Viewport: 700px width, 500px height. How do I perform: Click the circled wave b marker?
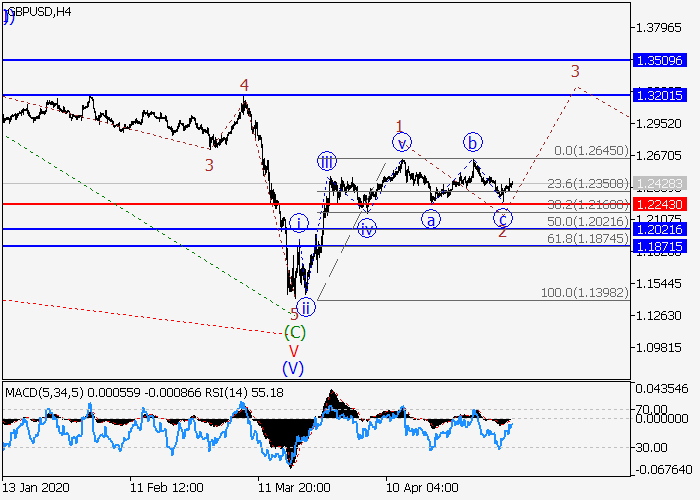(472, 141)
